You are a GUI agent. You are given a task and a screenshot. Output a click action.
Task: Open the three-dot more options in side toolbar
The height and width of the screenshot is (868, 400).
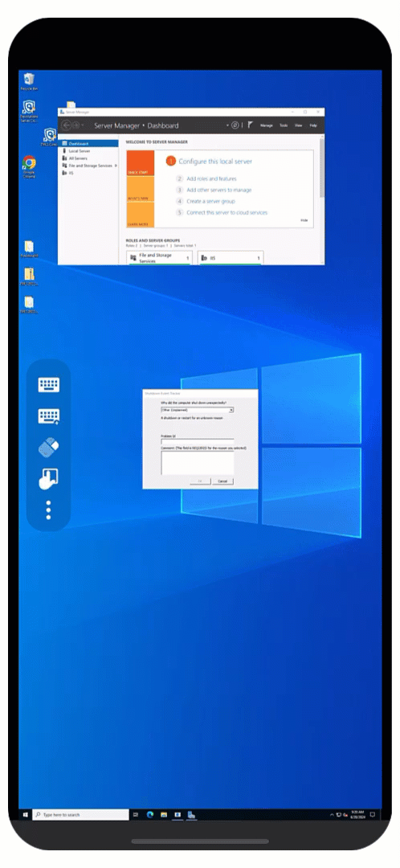pos(49,510)
